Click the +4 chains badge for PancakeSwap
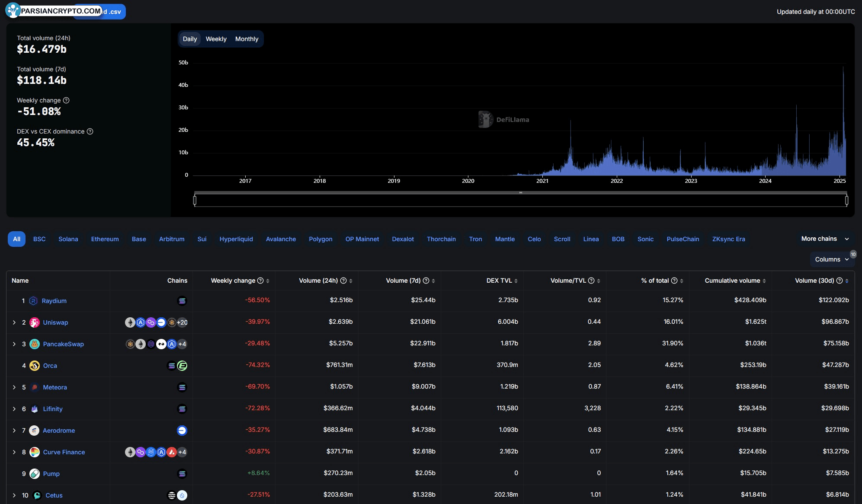 coord(182,344)
